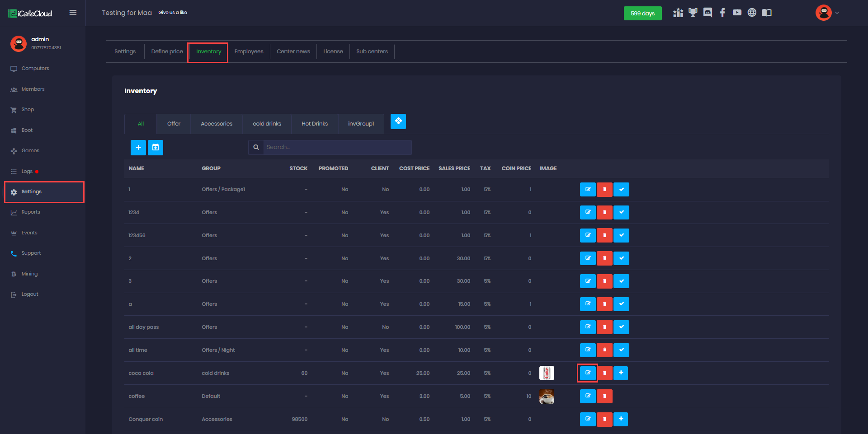
Task: Click the trophy icon in top bar
Action: coord(693,13)
